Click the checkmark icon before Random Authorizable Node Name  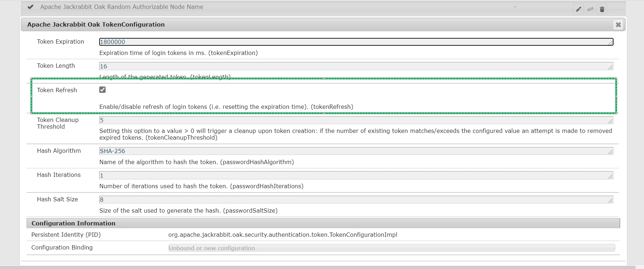point(30,7)
